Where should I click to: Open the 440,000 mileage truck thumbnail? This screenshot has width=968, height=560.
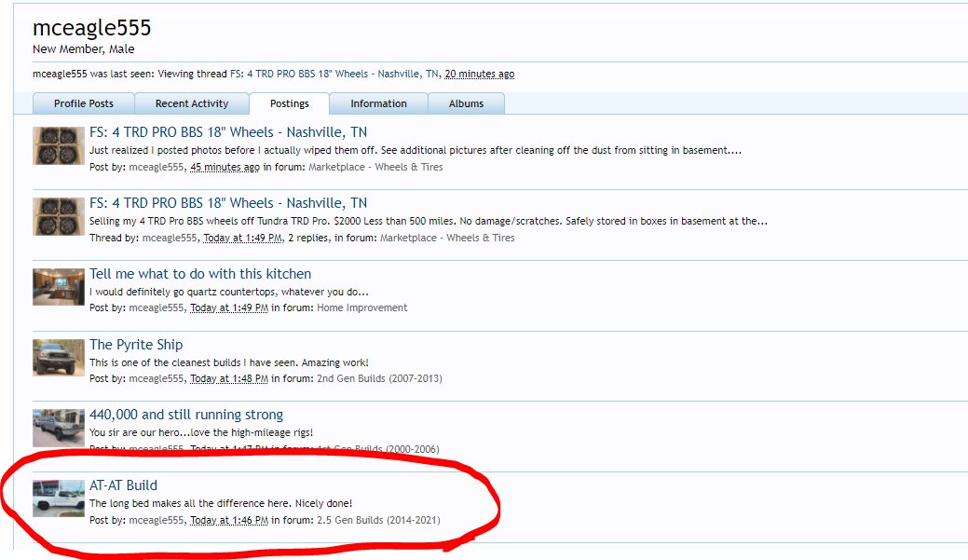(59, 428)
